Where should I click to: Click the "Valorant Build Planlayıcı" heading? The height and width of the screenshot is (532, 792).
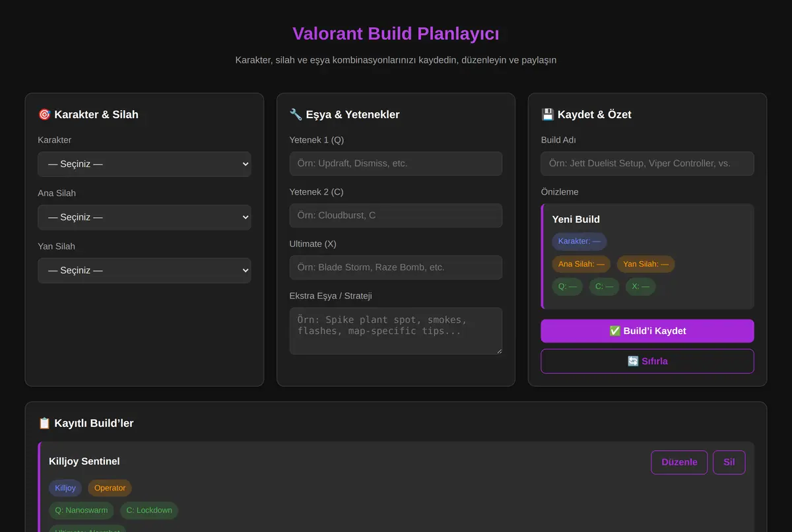[396, 34]
